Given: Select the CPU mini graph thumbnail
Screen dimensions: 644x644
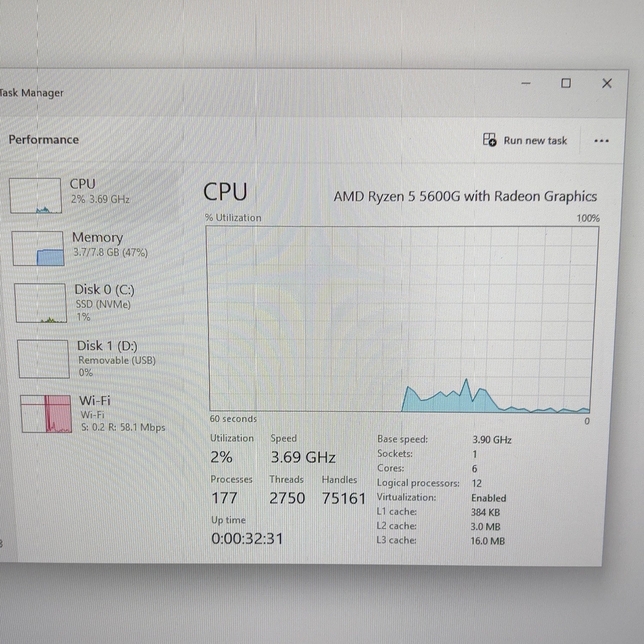Looking at the screenshot, I should (35, 196).
